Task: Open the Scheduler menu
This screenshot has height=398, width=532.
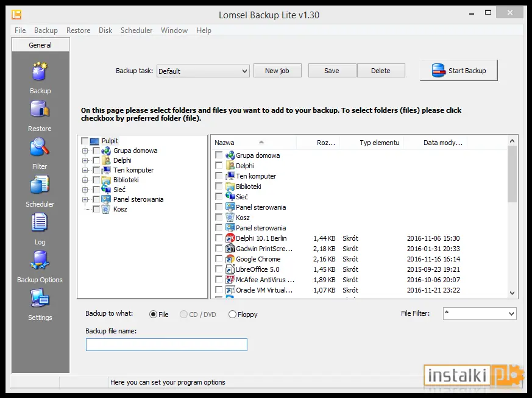Action: point(137,30)
